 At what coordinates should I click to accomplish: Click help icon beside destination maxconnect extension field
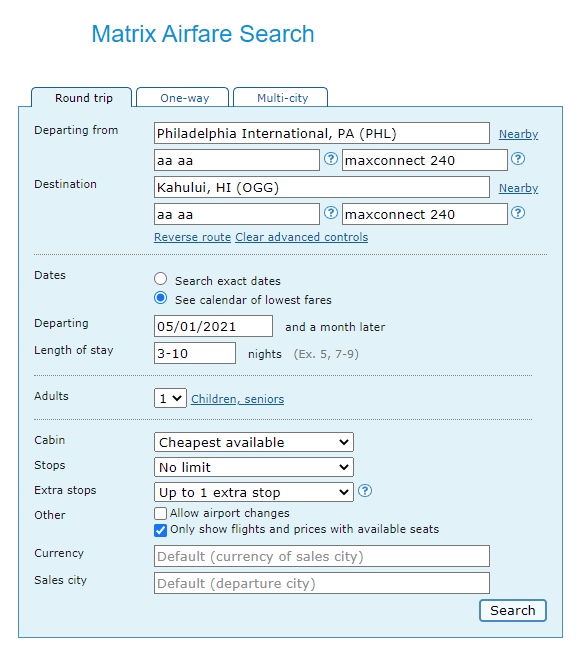point(518,213)
